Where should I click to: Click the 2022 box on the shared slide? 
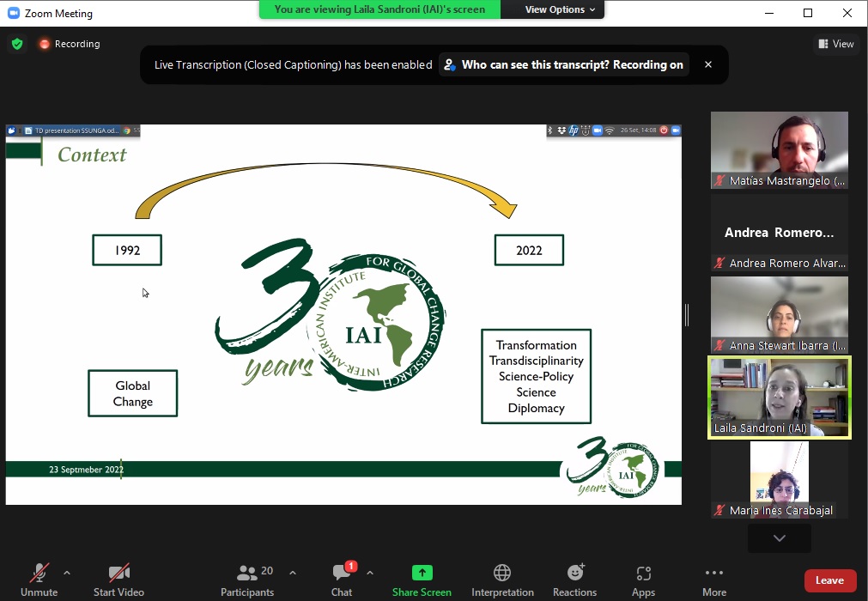click(529, 250)
